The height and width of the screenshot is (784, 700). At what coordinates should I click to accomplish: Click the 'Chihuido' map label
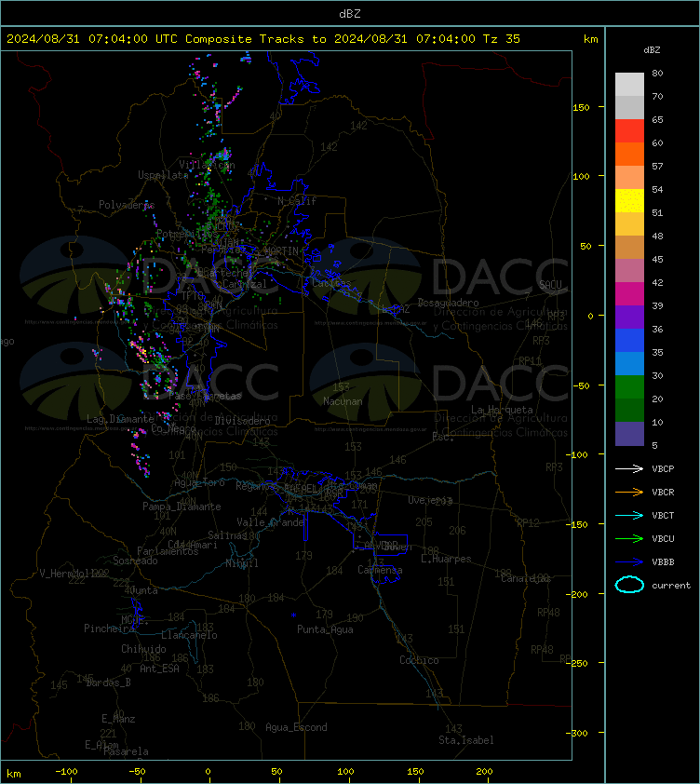(143, 648)
